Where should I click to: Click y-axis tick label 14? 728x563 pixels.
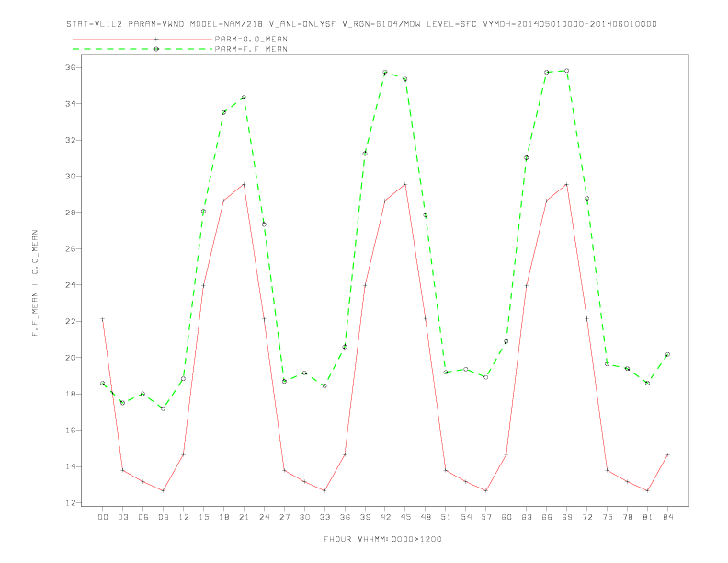click(71, 466)
